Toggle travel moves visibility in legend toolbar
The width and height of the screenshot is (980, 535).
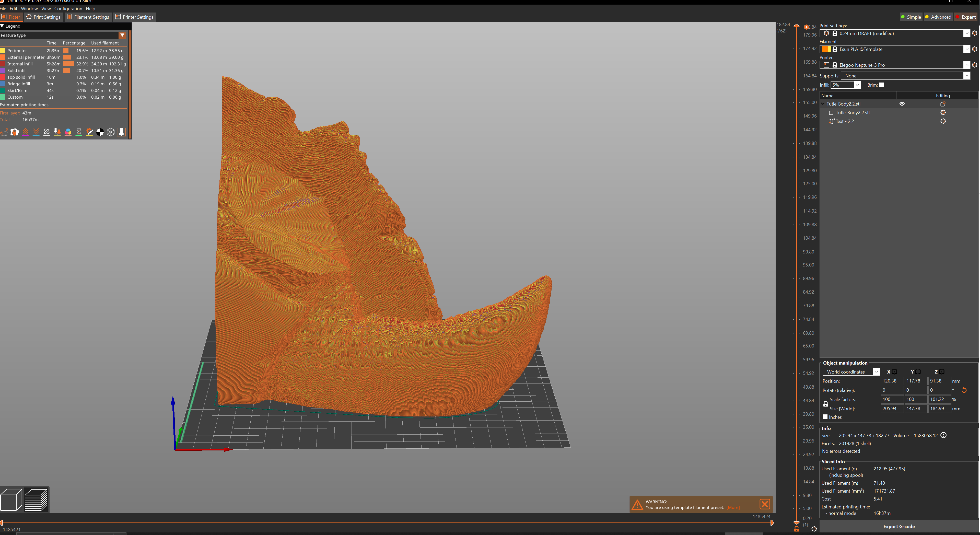point(4,132)
